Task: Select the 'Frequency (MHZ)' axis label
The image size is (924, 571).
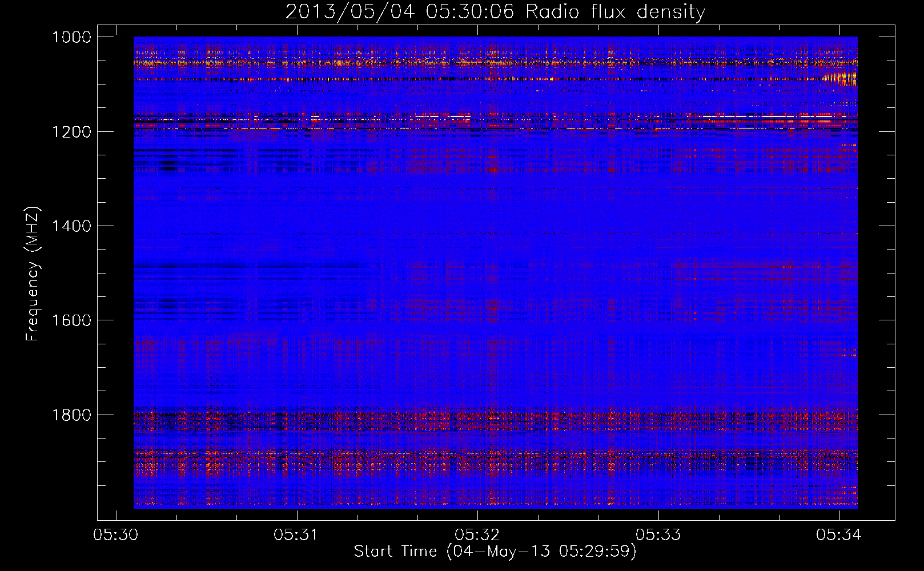Action: coord(33,274)
